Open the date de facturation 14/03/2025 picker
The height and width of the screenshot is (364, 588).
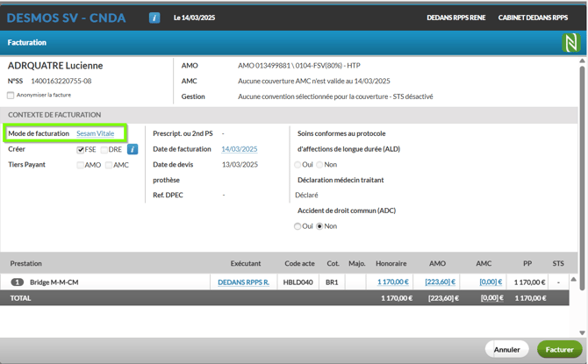[x=239, y=149]
